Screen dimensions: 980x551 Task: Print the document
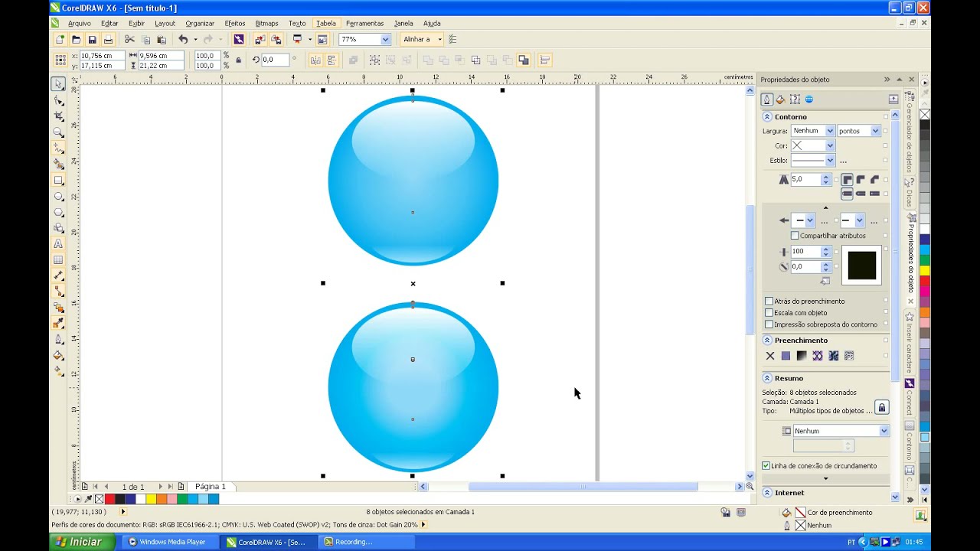108,39
